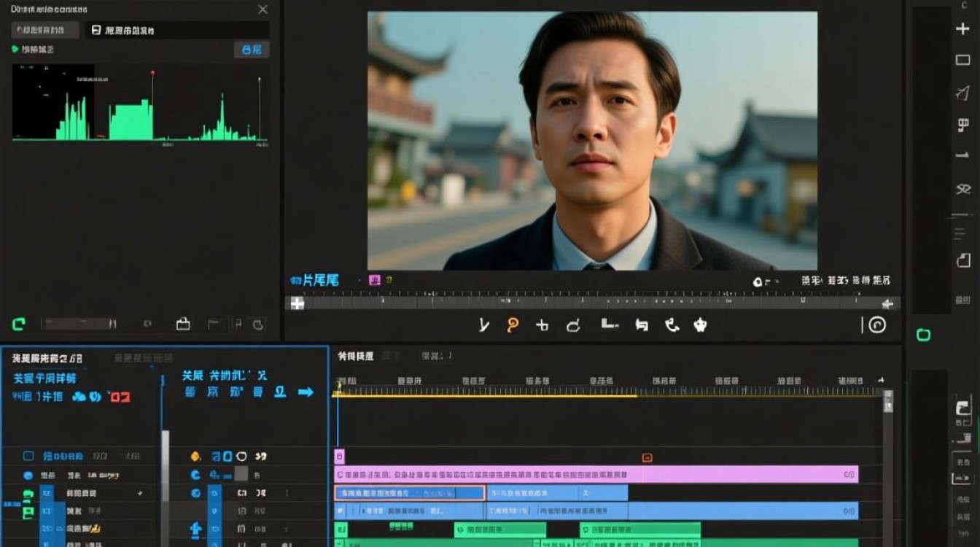Toggle the upper green icon in the layer list
The height and width of the screenshot is (547, 980).
pos(28,495)
